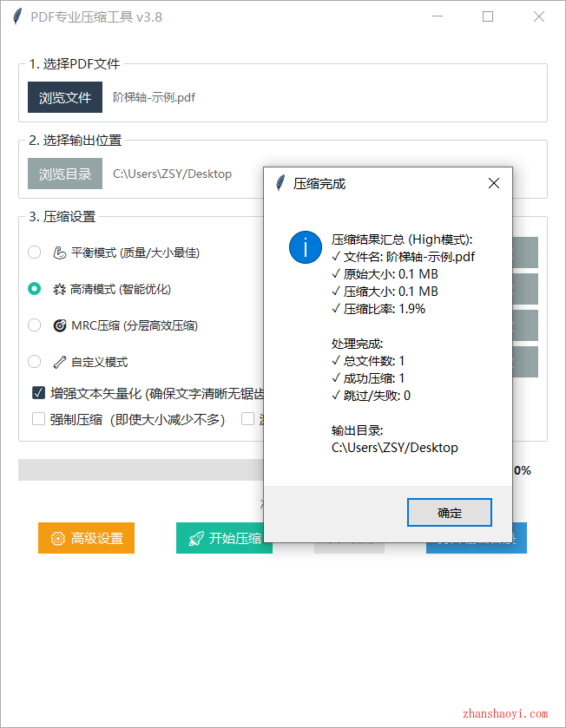Click the 处理完成: heading in dialog
The height and width of the screenshot is (728, 566).
(x=357, y=344)
